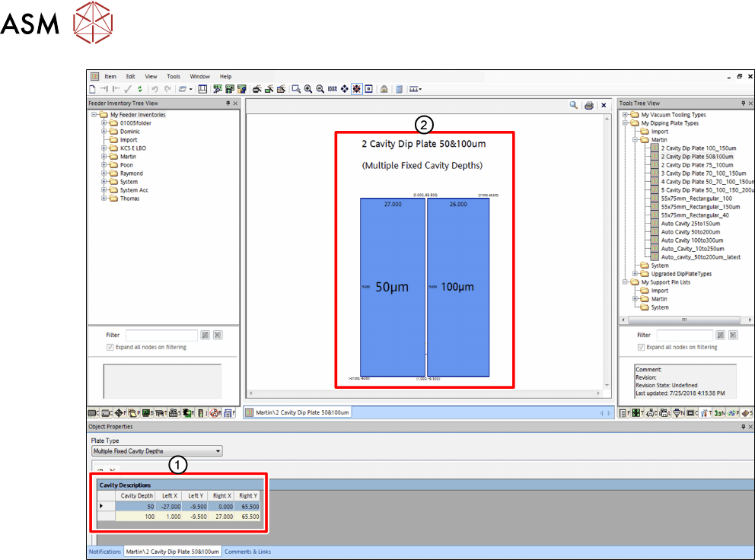This screenshot has width=755, height=560.
Task: Click the table layout toolbar icon
Action: (x=202, y=89)
